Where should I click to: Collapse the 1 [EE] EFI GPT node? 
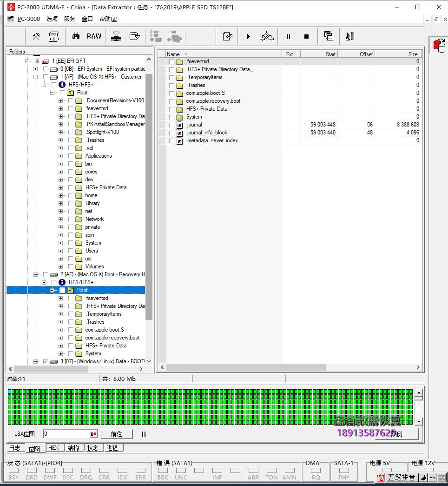[27, 61]
